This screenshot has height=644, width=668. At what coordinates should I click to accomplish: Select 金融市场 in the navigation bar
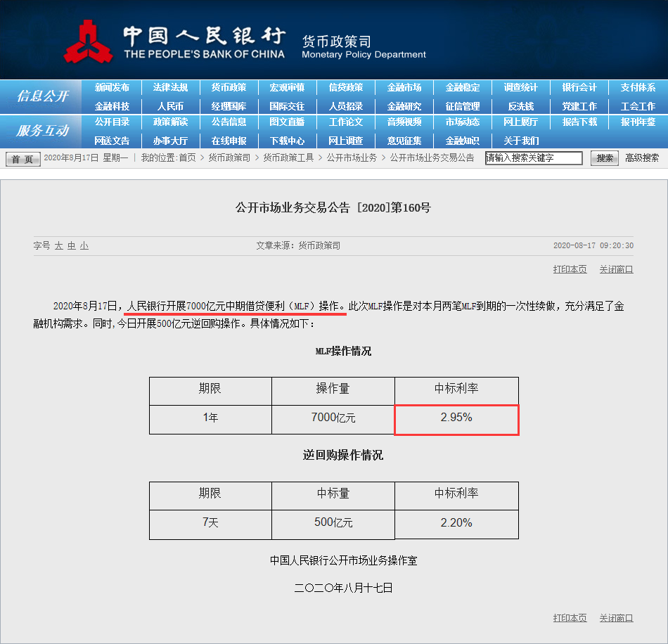[x=404, y=88]
